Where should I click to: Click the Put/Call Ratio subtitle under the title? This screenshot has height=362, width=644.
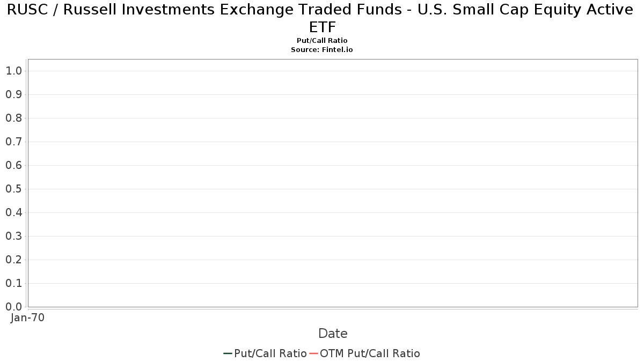(322, 41)
